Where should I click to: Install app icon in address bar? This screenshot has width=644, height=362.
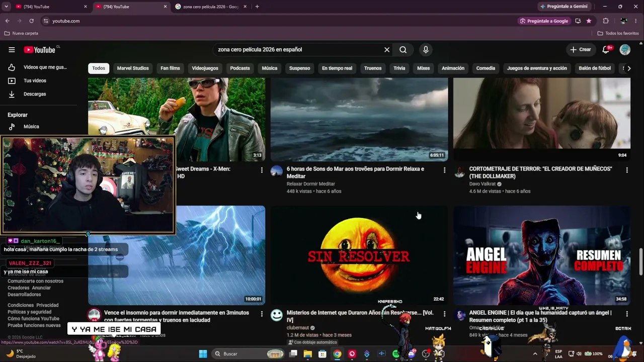(578, 21)
